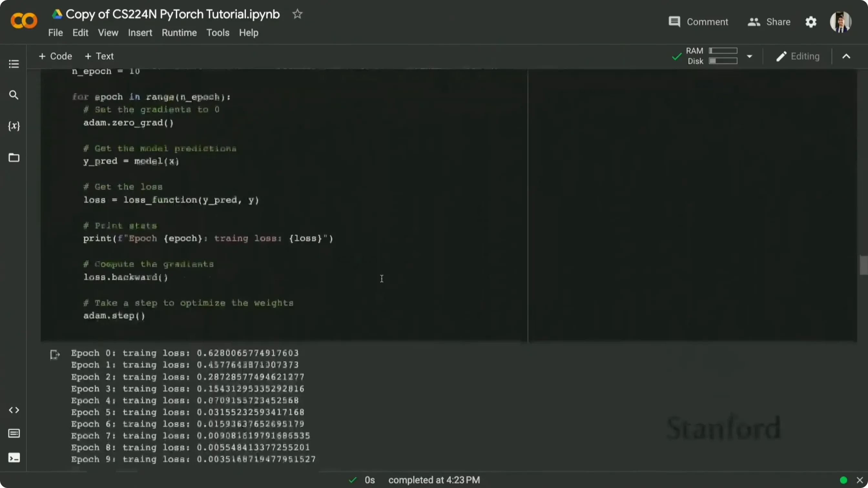Open the code snippets icon
Viewport: 868px width, 488px height.
coord(14,410)
